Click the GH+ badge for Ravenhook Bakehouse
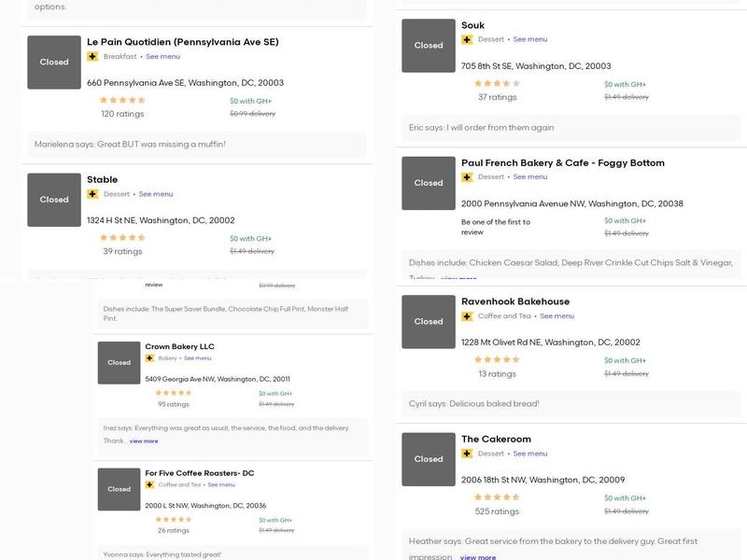 click(467, 316)
